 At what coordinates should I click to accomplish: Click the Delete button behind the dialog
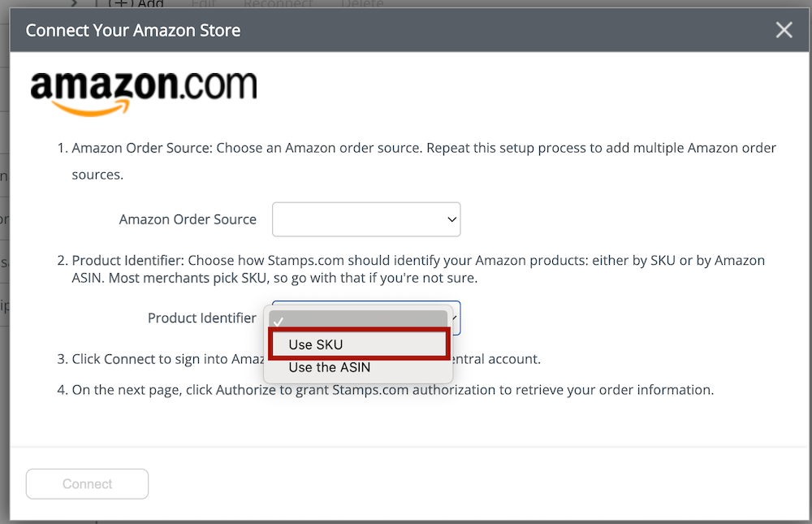[362, 4]
